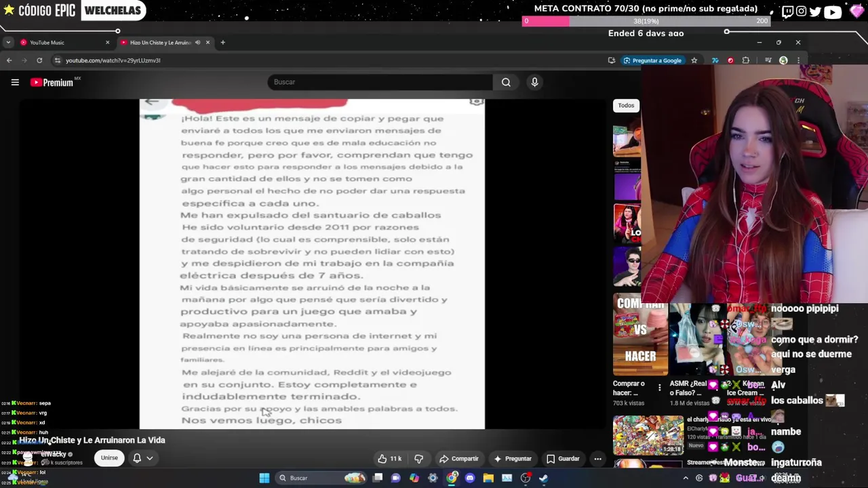The image size is (868, 488).
Task: Open options menu for Comprar o hacer video
Action: pyautogui.click(x=659, y=388)
